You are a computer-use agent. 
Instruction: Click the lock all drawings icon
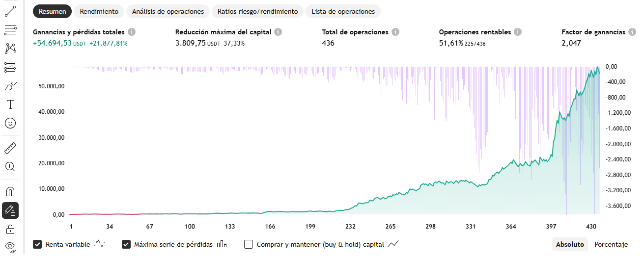click(x=10, y=230)
